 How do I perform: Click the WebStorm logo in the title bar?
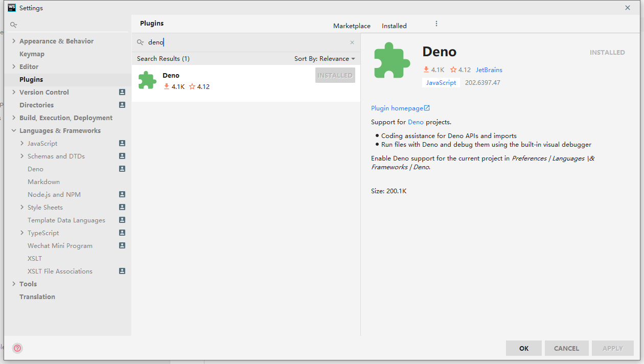point(12,8)
